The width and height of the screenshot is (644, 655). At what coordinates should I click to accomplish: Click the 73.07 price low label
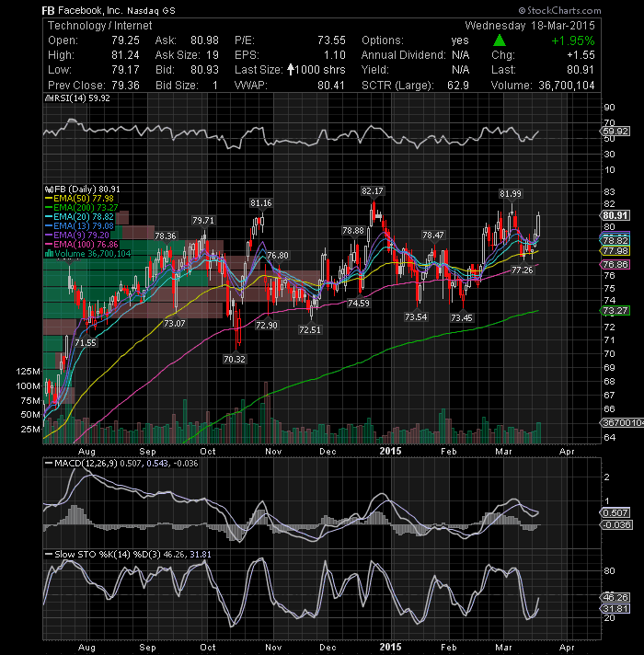[174, 323]
